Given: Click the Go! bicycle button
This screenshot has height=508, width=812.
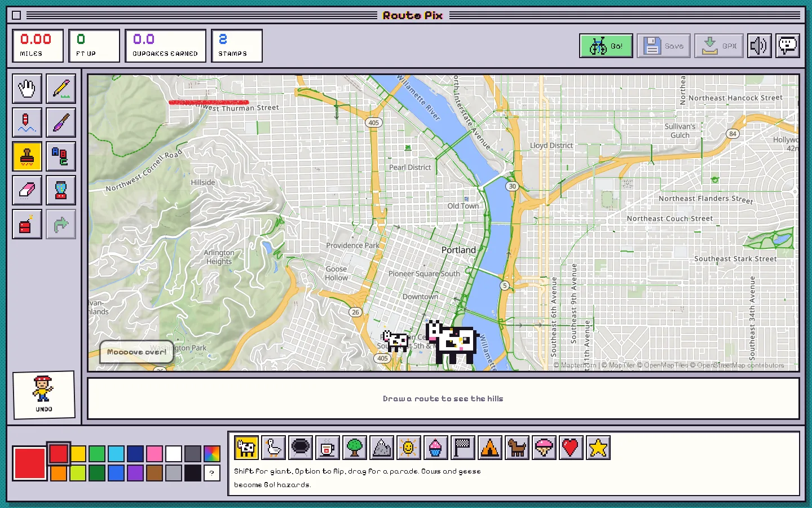Looking at the screenshot, I should coord(606,46).
